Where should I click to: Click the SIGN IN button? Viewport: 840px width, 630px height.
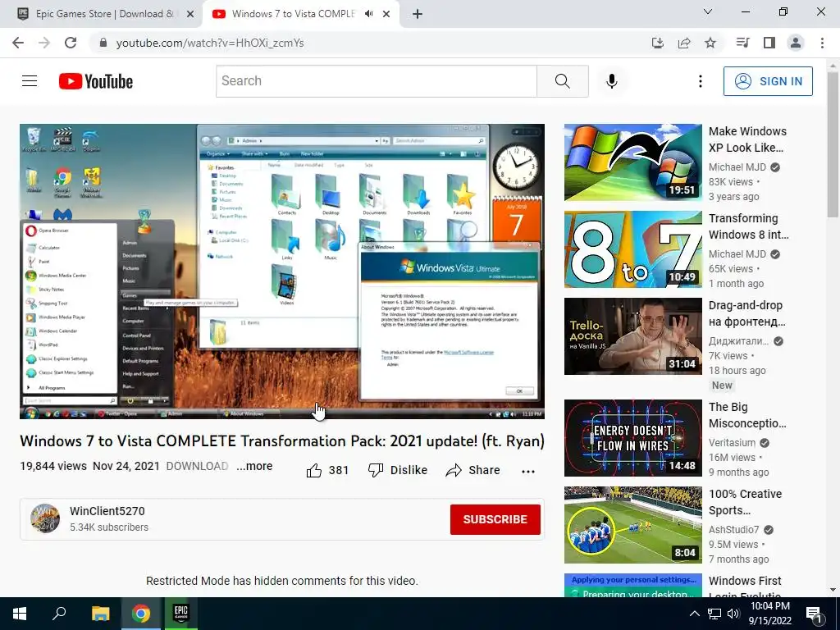[768, 81]
